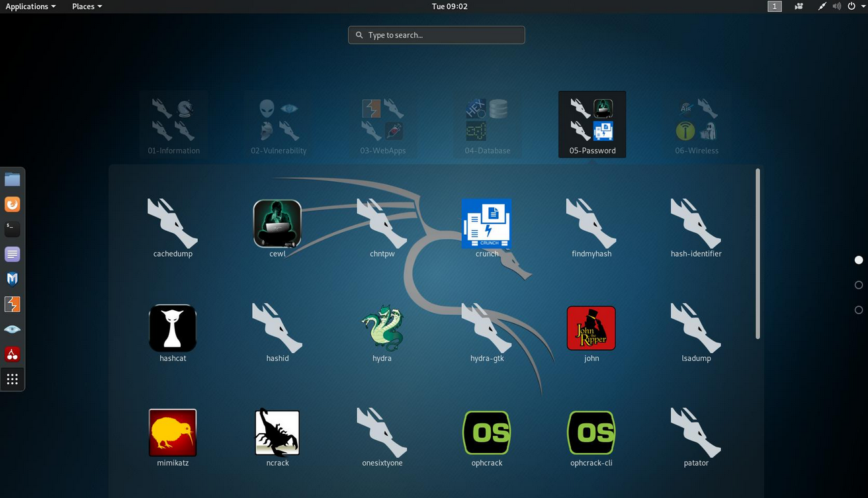Go to the second app page indicator
The width and height of the screenshot is (868, 498).
point(859,285)
